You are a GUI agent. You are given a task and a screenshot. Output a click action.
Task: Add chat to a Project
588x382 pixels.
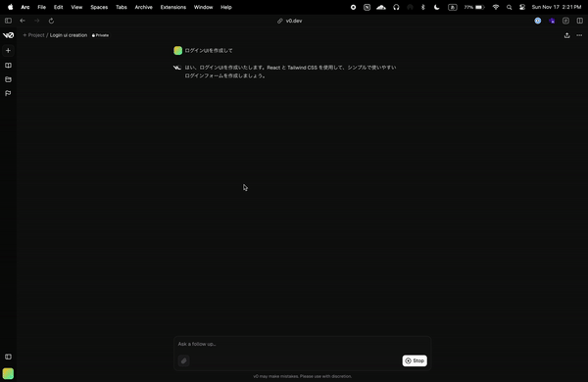[x=33, y=35]
